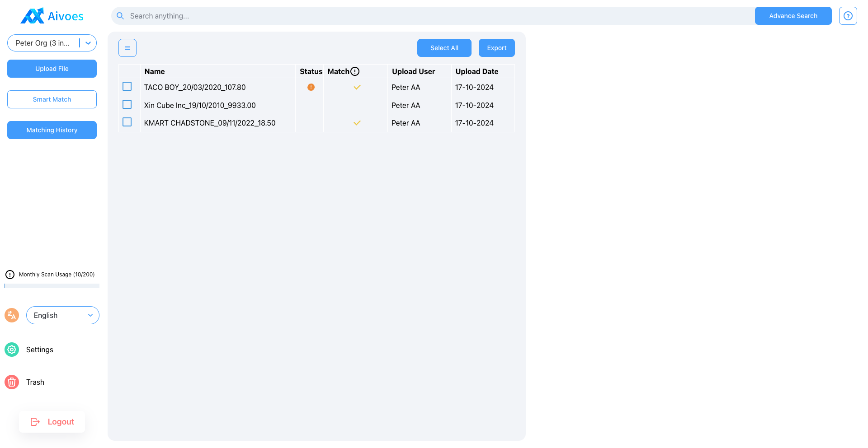Check the TACO BOY row checkbox
The height and width of the screenshot is (448, 868).
(127, 86)
